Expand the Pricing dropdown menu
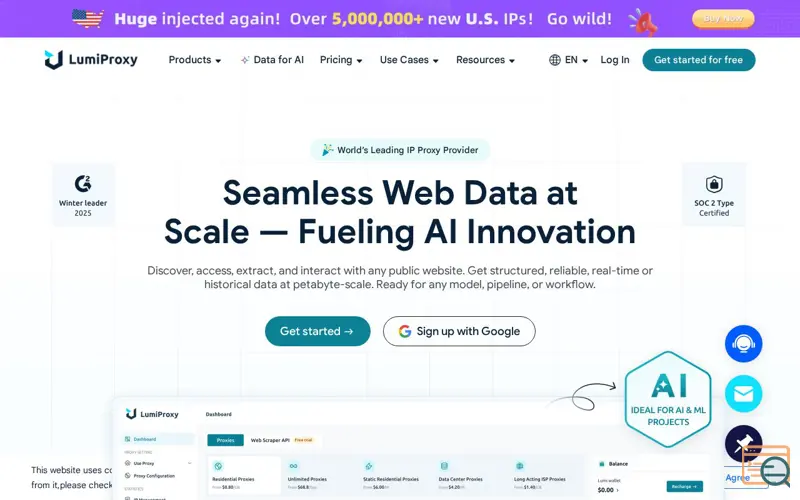This screenshot has width=800, height=500. click(x=341, y=60)
